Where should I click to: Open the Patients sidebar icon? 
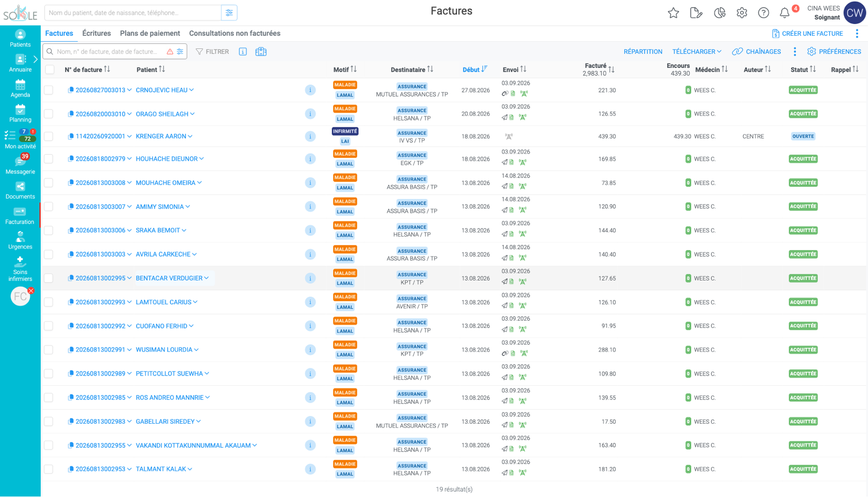[x=20, y=38]
